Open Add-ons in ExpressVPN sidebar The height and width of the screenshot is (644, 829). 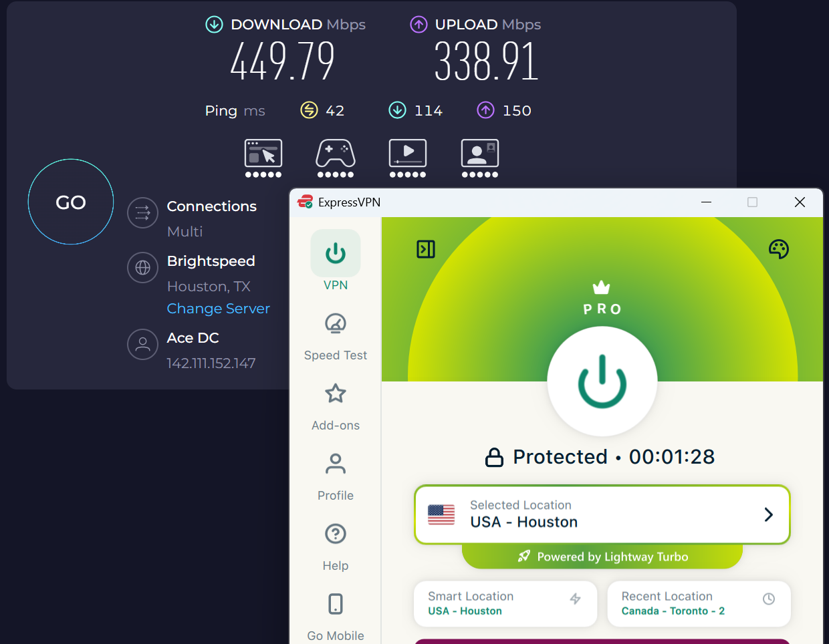click(x=336, y=407)
